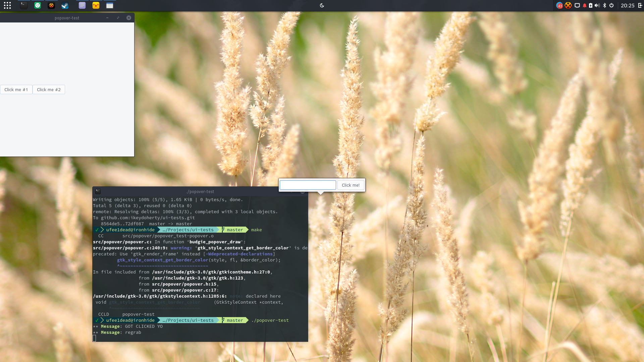Screen dimensions: 644x362
Task: Open the applications grid menu
Action: pyautogui.click(x=7, y=5)
